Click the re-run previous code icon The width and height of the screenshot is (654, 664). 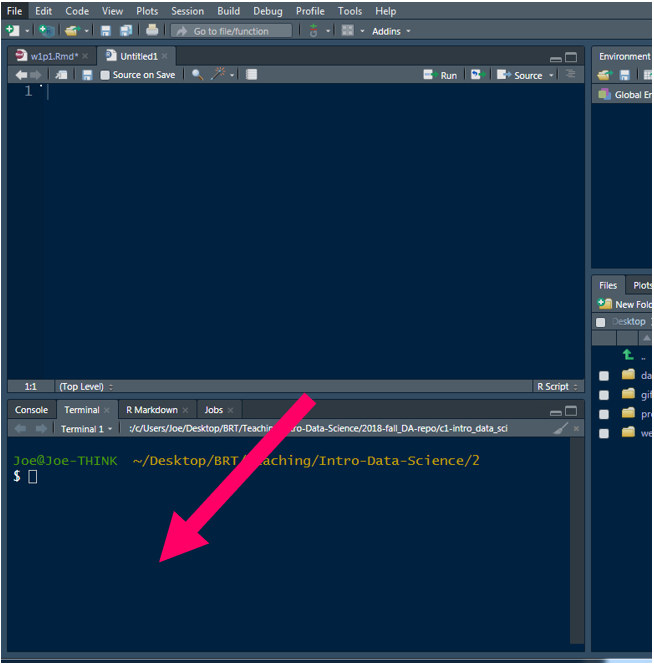coord(476,75)
